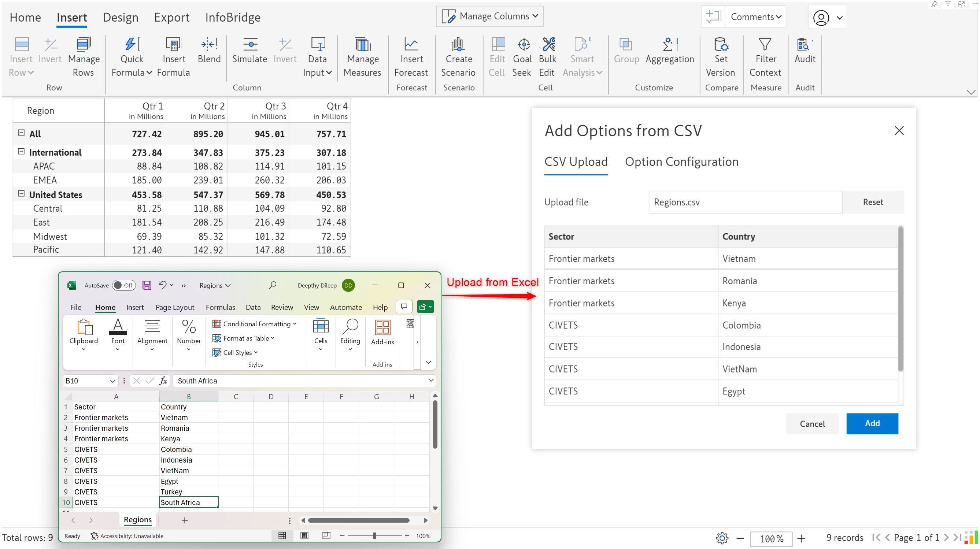
Task: Collapse the International row group
Action: pos(21,152)
